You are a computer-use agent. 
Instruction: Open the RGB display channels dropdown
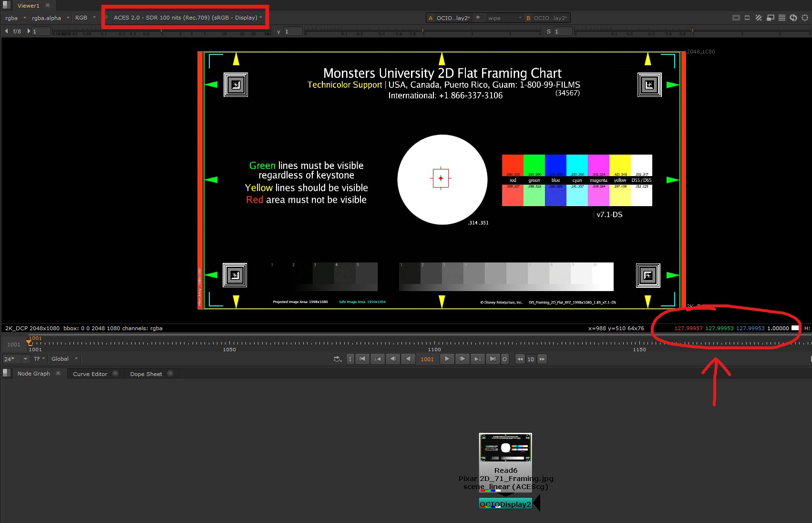click(x=85, y=18)
